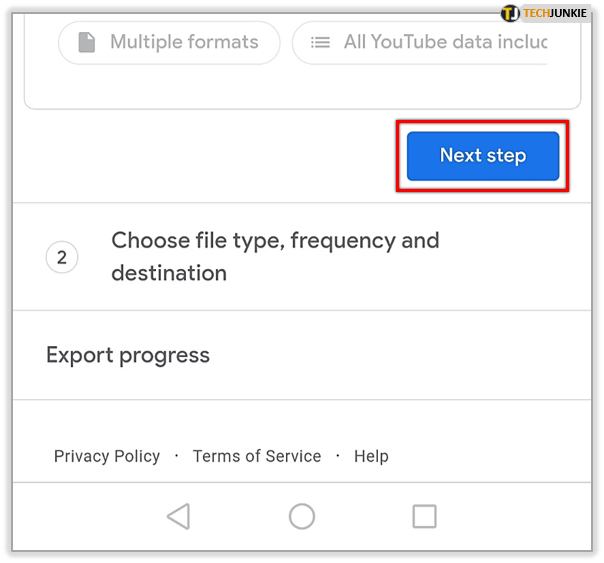Tap the word destination in step 2 heading
Viewport: 604px width, 563px height.
click(169, 273)
